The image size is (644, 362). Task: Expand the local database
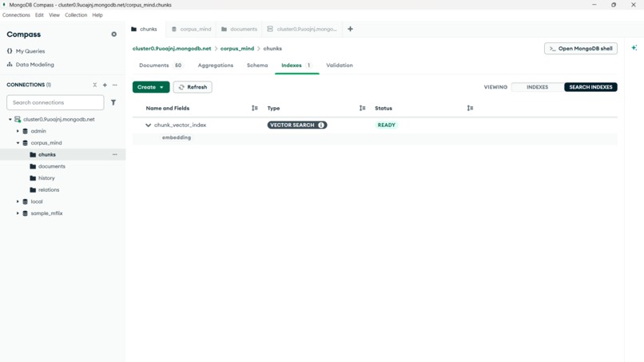click(x=18, y=201)
